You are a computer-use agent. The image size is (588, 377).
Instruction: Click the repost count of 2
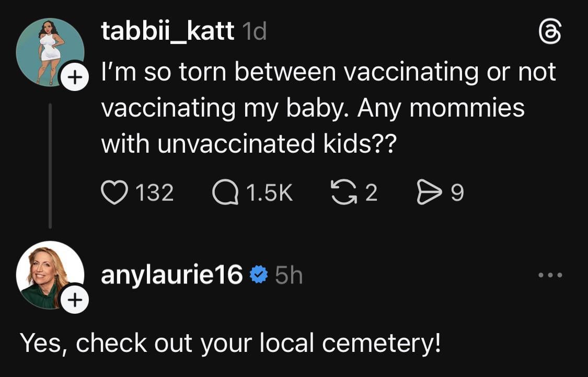point(371,193)
